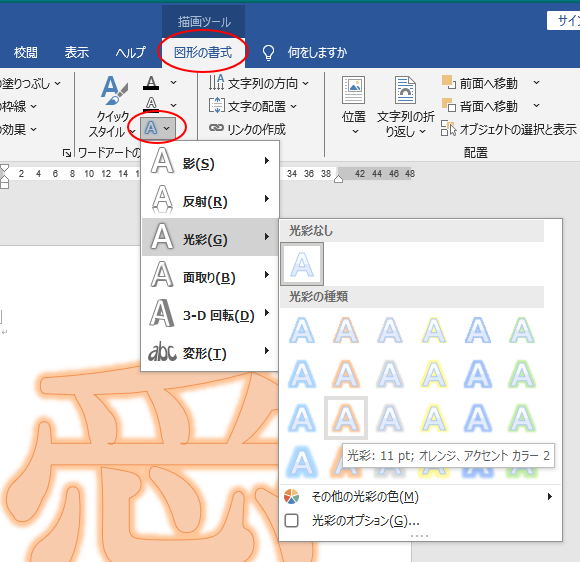The image size is (580, 562).
Task: Expand the text fill color dropdown arrow
Action: point(173,83)
